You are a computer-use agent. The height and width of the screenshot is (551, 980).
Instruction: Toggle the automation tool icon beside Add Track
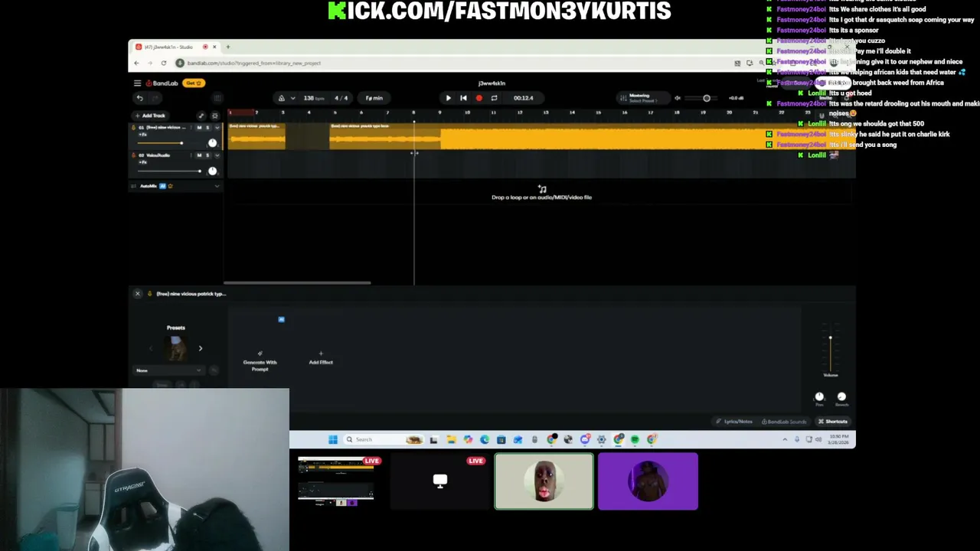tap(201, 116)
